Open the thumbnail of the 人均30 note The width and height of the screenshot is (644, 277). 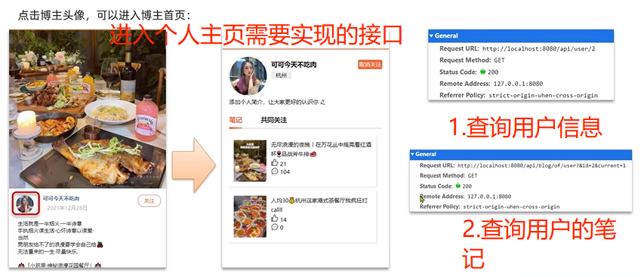(x=250, y=217)
